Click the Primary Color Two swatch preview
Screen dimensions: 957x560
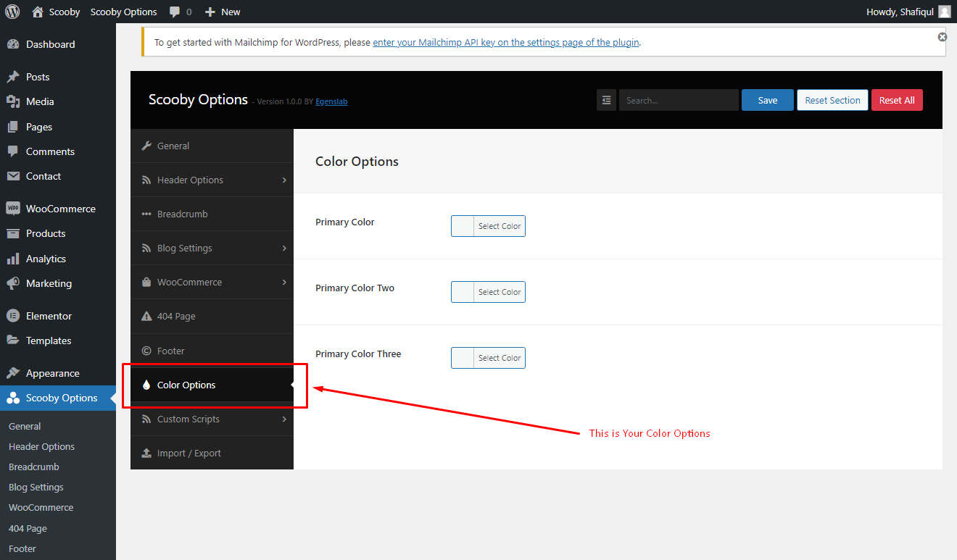click(x=463, y=292)
